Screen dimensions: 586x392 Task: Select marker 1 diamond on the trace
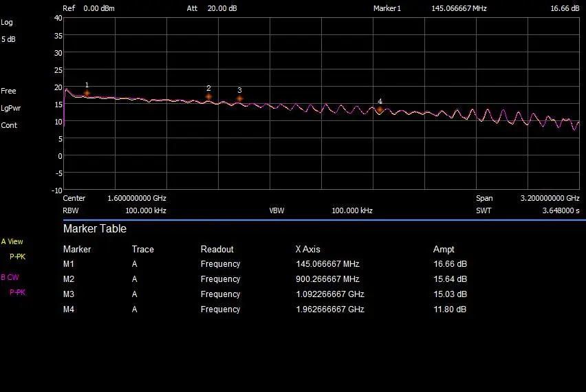click(x=87, y=93)
